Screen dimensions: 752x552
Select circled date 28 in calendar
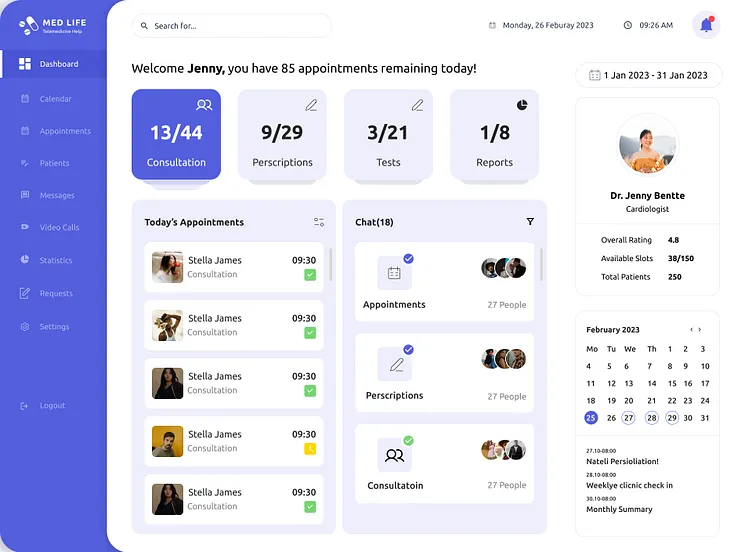652,418
